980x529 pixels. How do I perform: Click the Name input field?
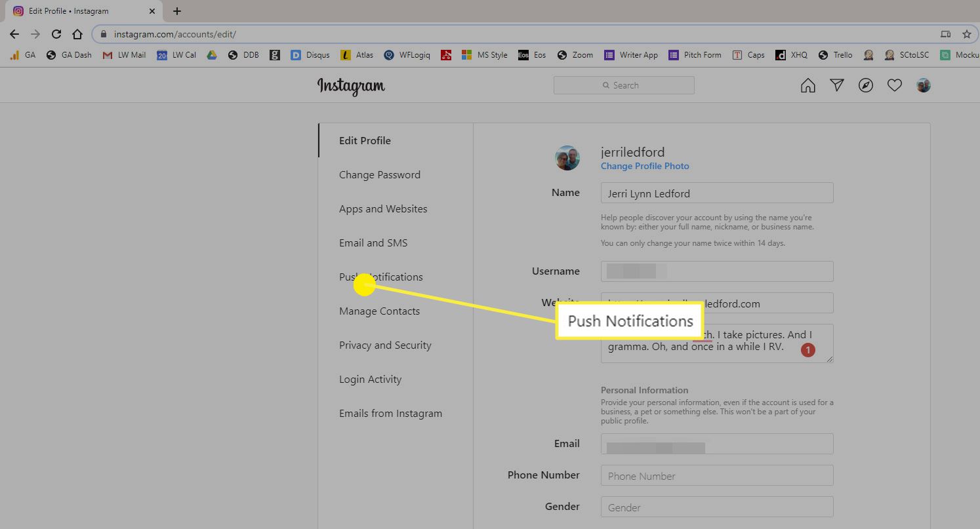pyautogui.click(x=717, y=193)
